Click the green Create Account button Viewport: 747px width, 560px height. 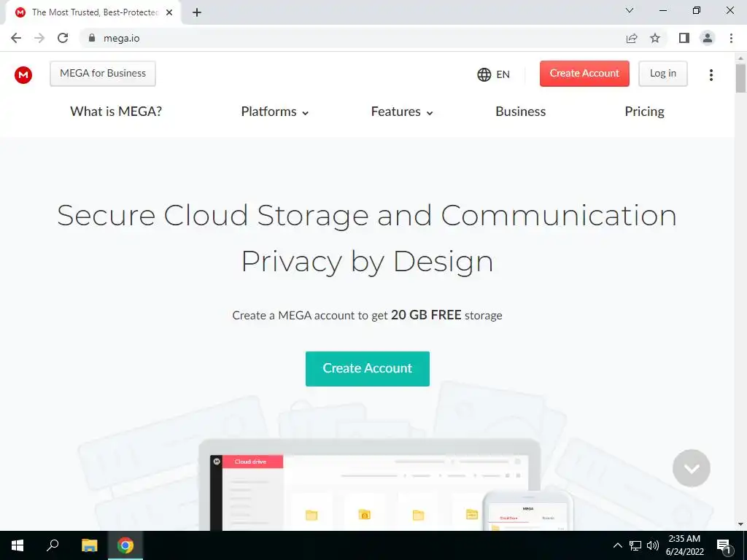pyautogui.click(x=368, y=368)
